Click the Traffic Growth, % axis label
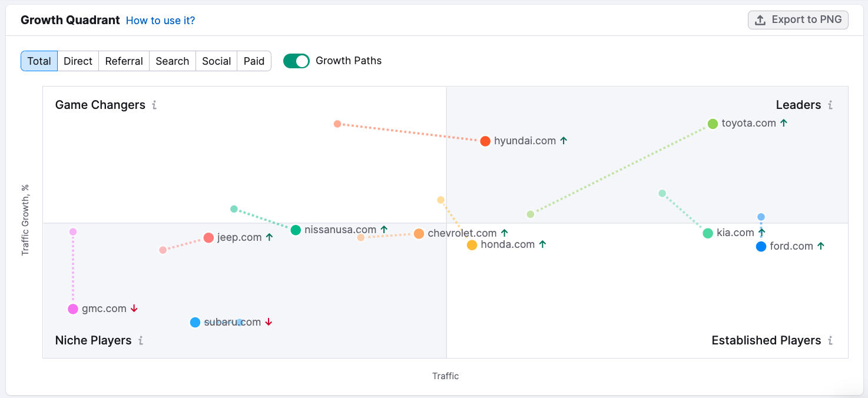The image size is (868, 398). coord(25,220)
